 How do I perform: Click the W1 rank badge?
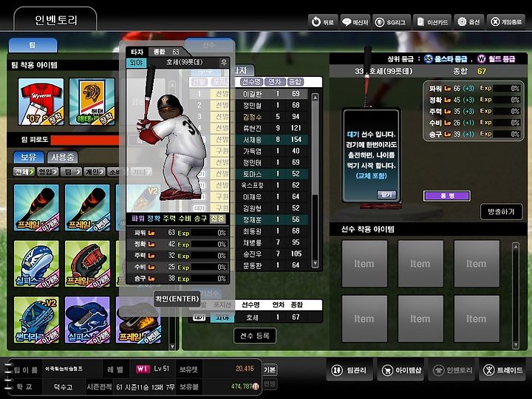(143, 369)
